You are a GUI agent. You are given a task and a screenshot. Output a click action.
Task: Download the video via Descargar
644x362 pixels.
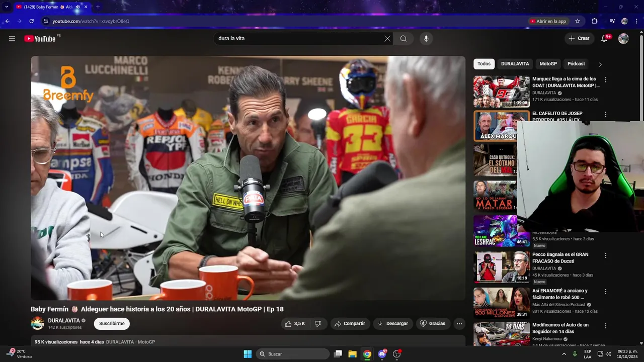click(x=393, y=324)
